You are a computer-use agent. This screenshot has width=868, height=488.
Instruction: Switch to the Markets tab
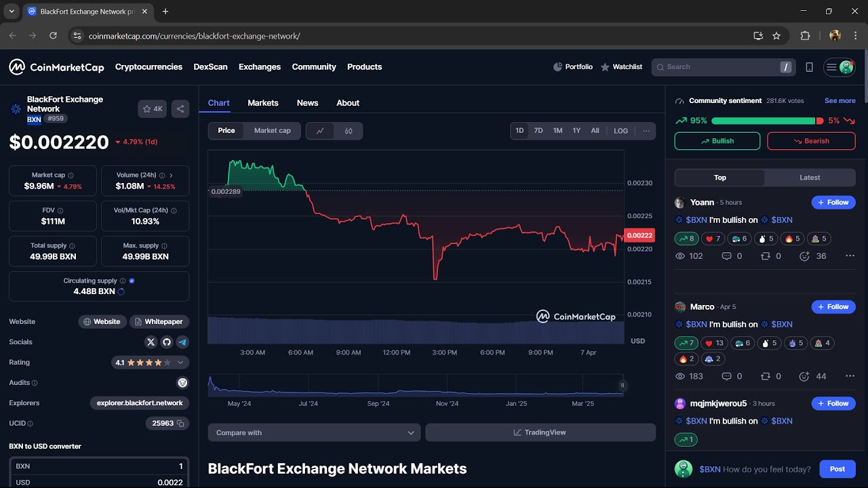(x=263, y=103)
